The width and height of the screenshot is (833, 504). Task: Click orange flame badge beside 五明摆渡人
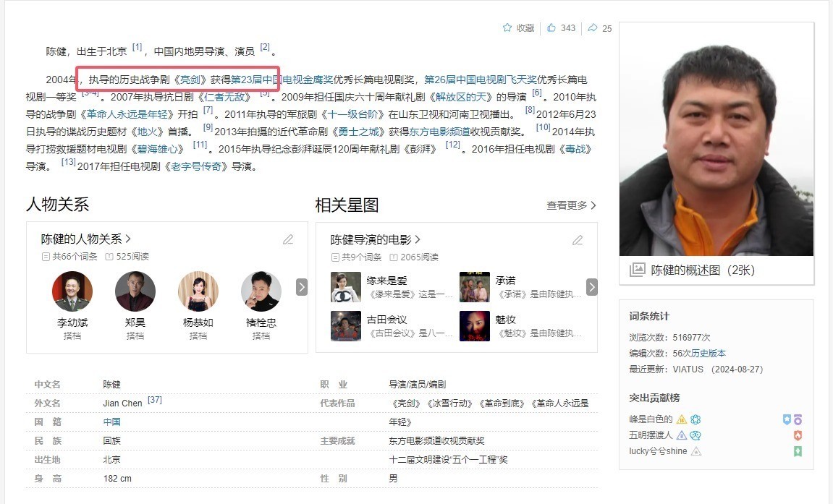coord(798,435)
